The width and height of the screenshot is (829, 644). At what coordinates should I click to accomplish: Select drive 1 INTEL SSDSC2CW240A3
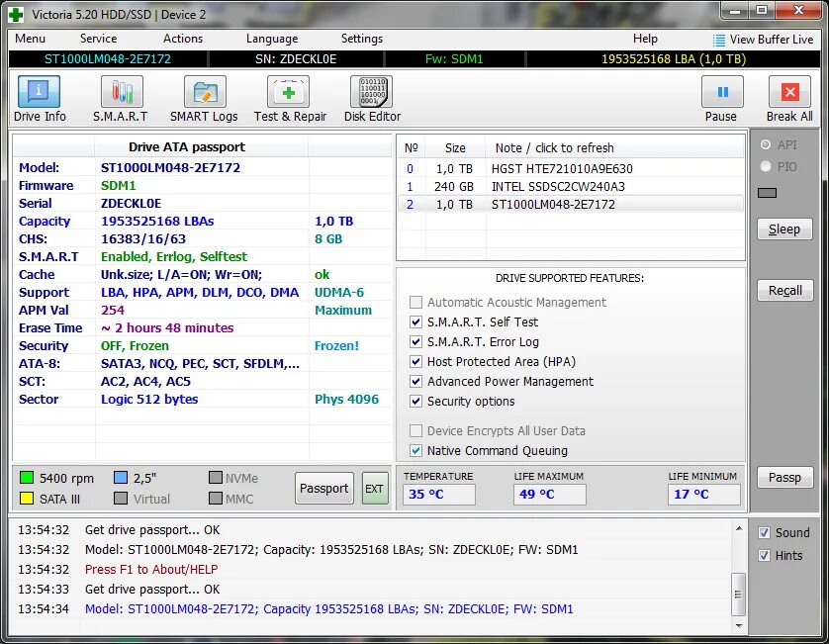(x=570, y=187)
